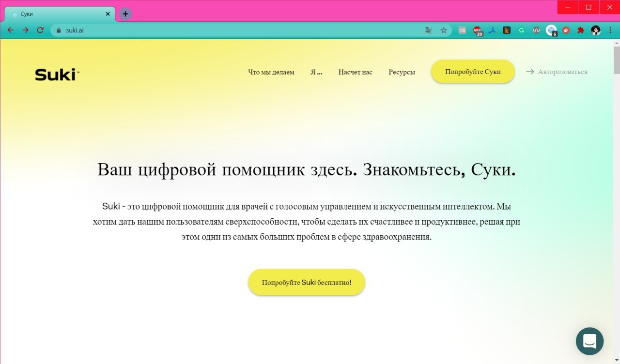Bookmark this page with star
Viewport: 620px width, 364px height.
pos(443,30)
